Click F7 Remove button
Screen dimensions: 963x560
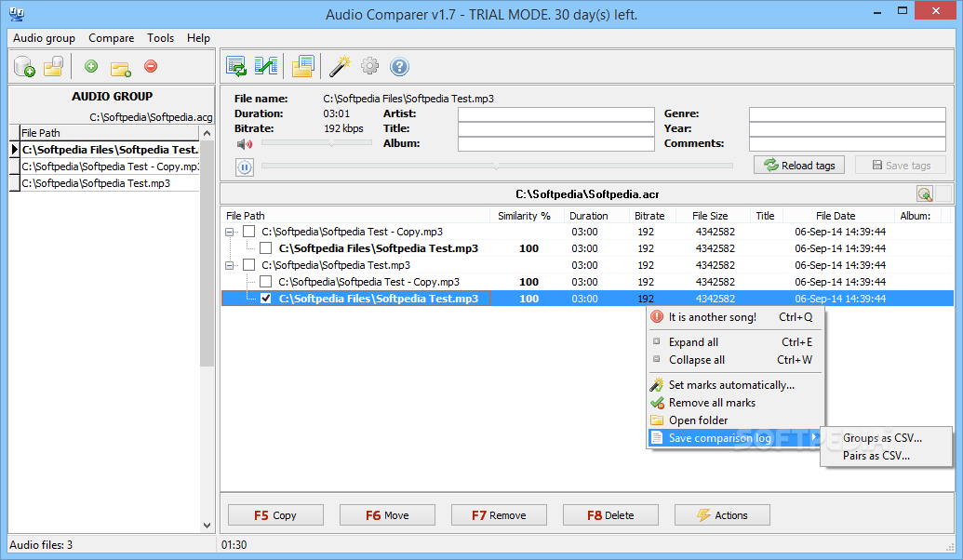coord(500,515)
